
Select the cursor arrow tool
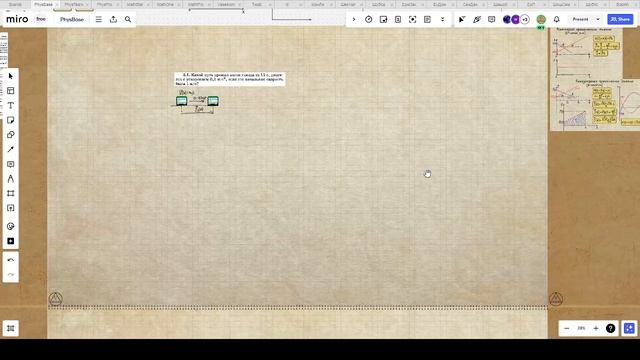coord(11,76)
